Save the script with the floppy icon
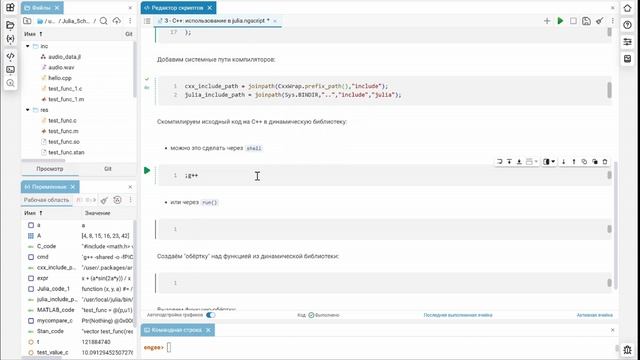The width and height of the screenshot is (640, 360). 586,21
